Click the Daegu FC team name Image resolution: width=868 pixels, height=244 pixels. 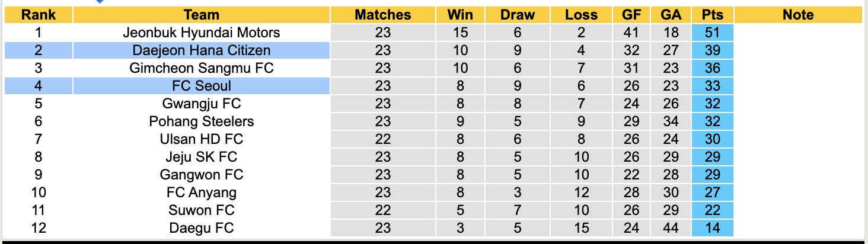(x=201, y=228)
